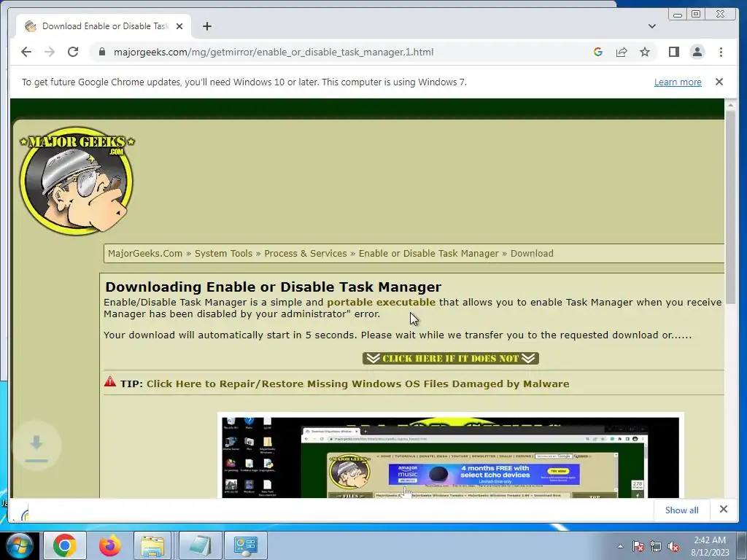747x560 pixels.
Task: Click the Major Geeks logo
Action: (x=77, y=181)
